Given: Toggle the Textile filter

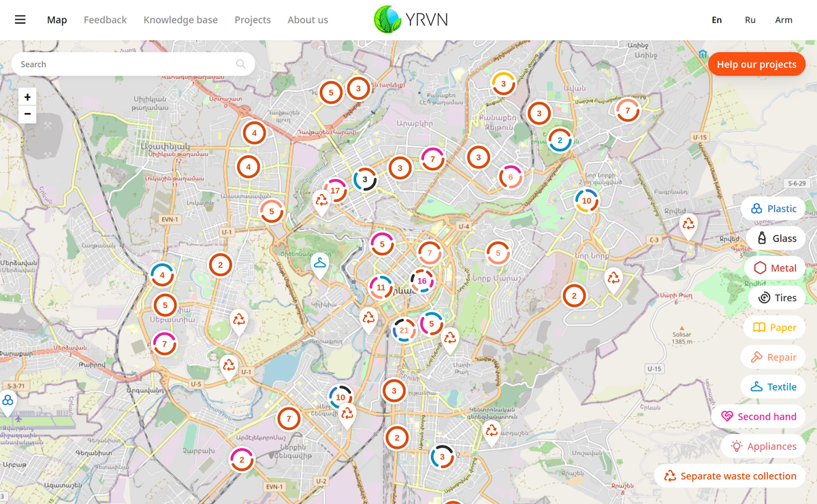Looking at the screenshot, I should tap(773, 387).
